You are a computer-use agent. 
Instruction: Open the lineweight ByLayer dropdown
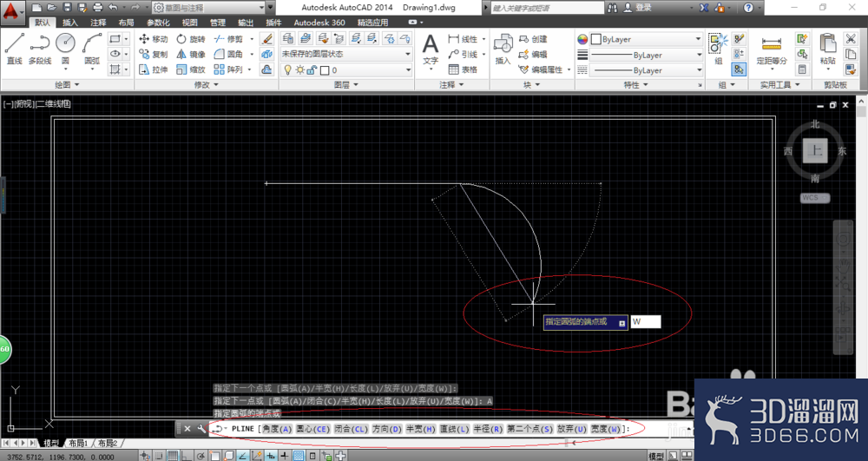[x=646, y=55]
